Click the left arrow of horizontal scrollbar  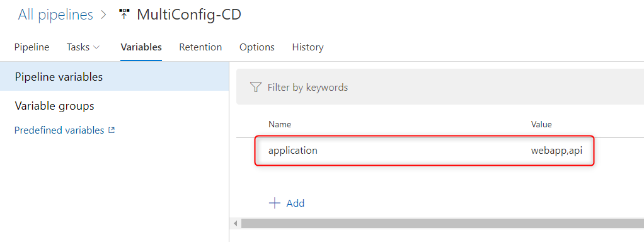click(x=235, y=224)
